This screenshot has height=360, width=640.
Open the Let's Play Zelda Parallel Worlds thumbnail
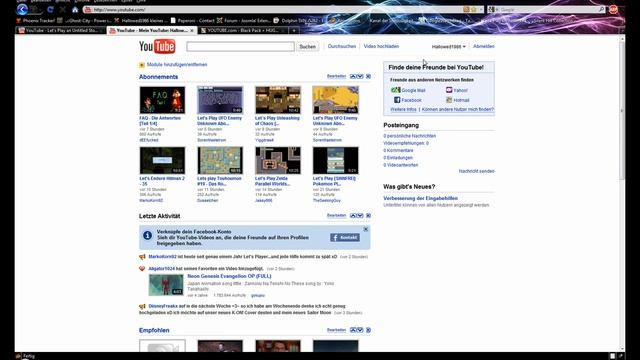pyautogui.click(x=278, y=160)
